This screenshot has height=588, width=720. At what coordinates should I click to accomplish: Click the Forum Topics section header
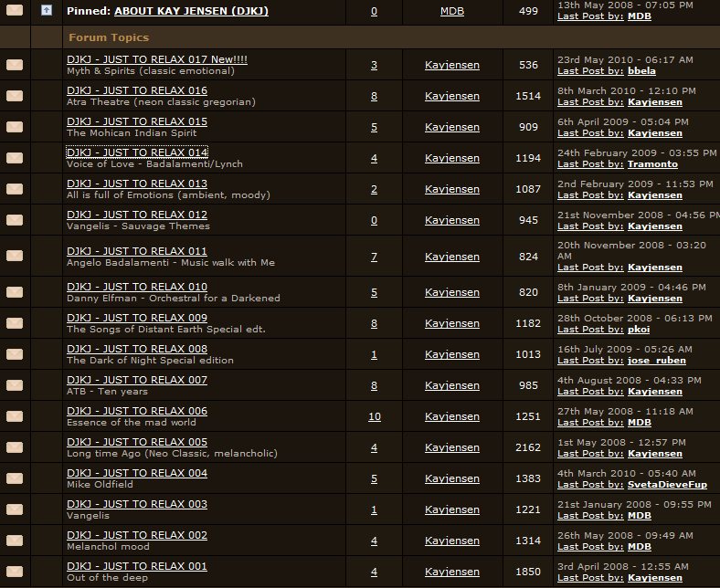[x=109, y=37]
